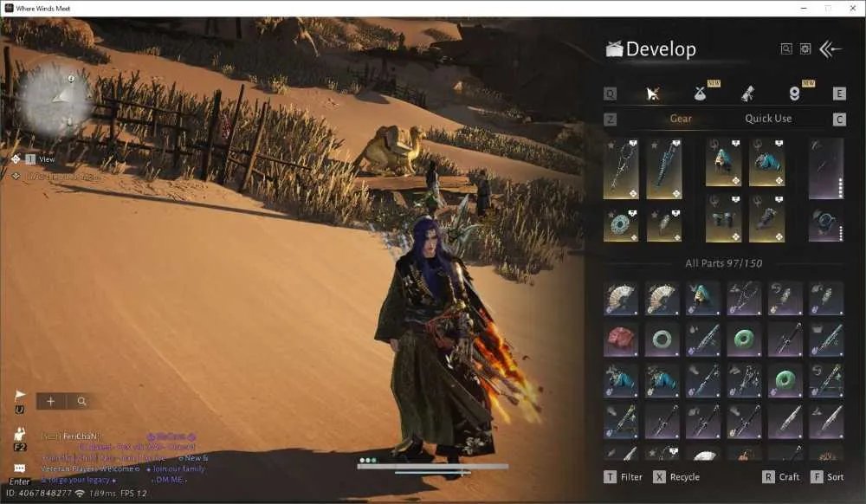Add a chat tab with plus button

pyautogui.click(x=50, y=401)
